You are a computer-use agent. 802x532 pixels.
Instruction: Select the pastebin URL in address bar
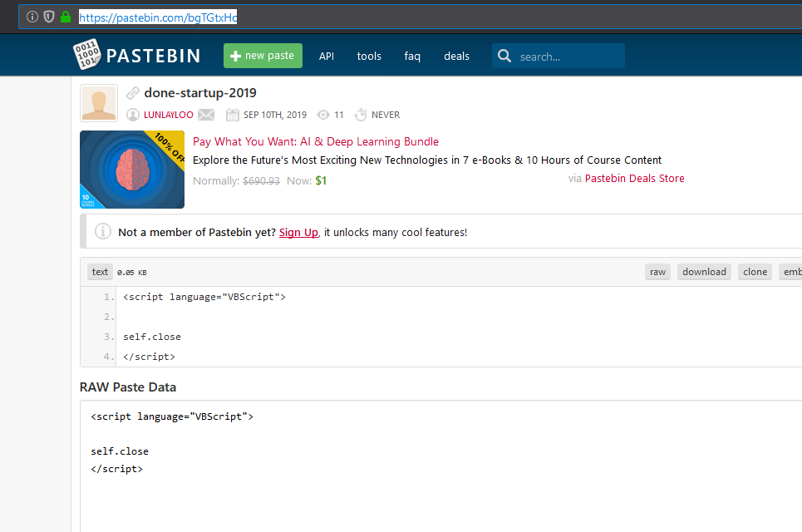(158, 17)
